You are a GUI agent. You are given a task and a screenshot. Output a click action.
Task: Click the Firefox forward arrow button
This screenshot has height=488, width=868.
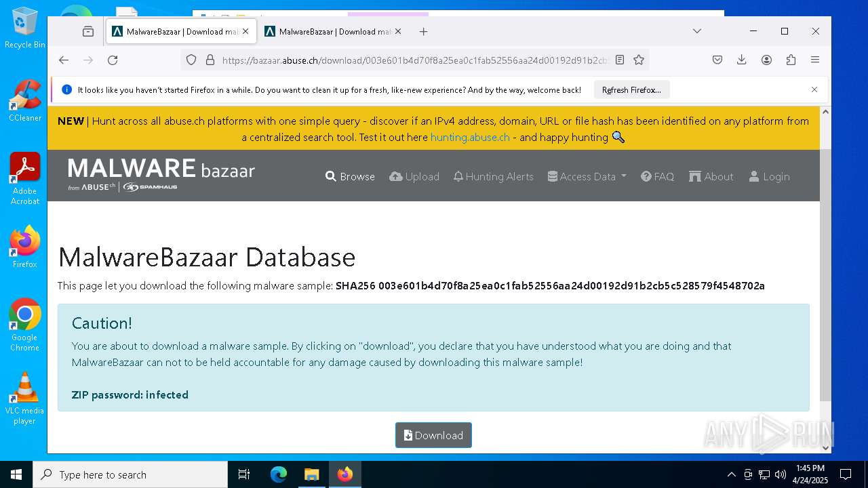(88, 60)
